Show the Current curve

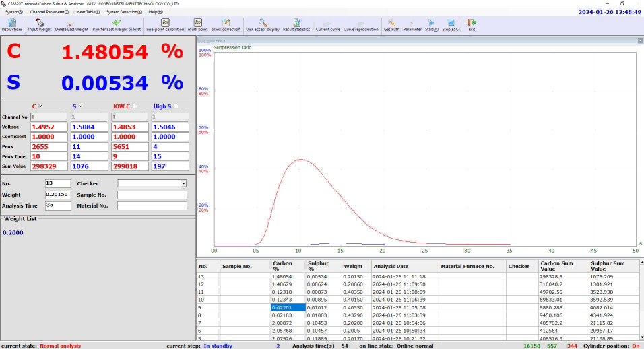click(x=328, y=25)
